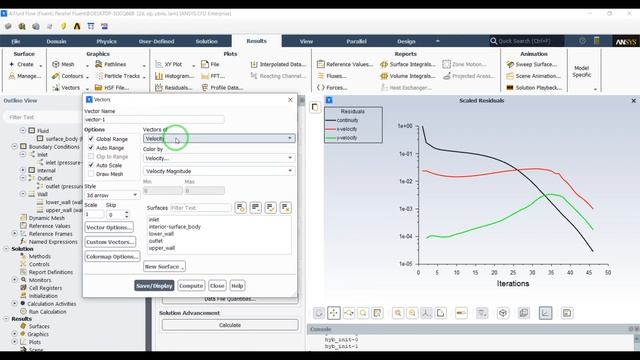The image size is (640, 360).
Task: Collapse the Boundary Conditions tree node
Action: 15,146
